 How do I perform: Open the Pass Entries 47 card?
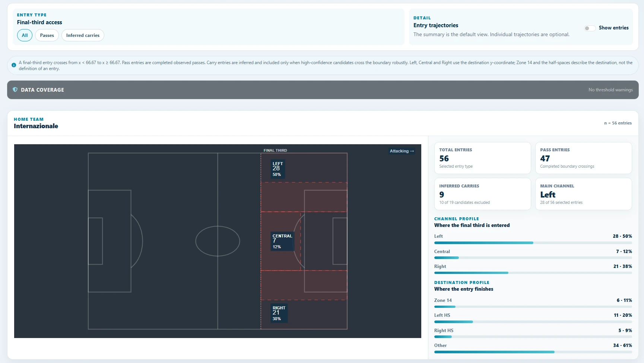pyautogui.click(x=583, y=158)
